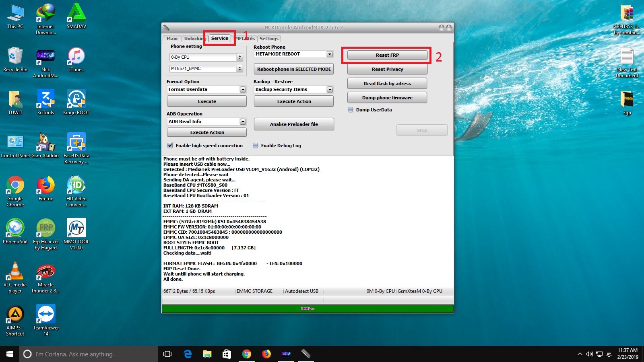Screen dimensions: 644x362
Task: Open the Nck AndroidMTK desktop icon
Action: tap(45, 63)
